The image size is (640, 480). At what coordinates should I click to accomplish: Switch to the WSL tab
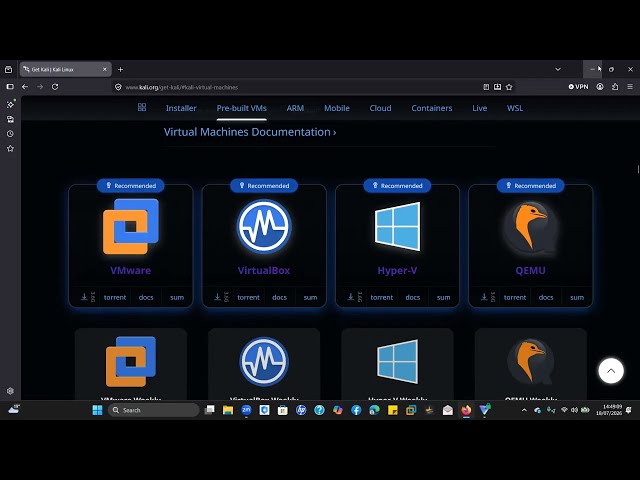pos(515,108)
